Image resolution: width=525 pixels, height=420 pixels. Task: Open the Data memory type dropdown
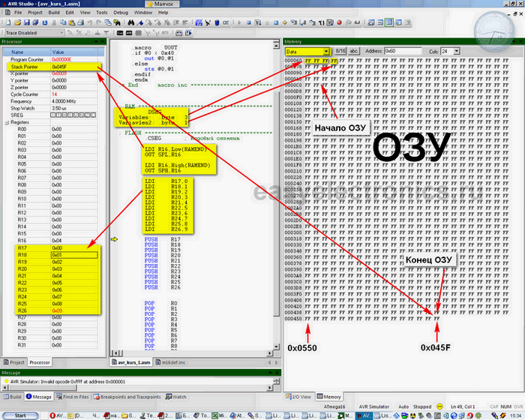click(x=325, y=51)
